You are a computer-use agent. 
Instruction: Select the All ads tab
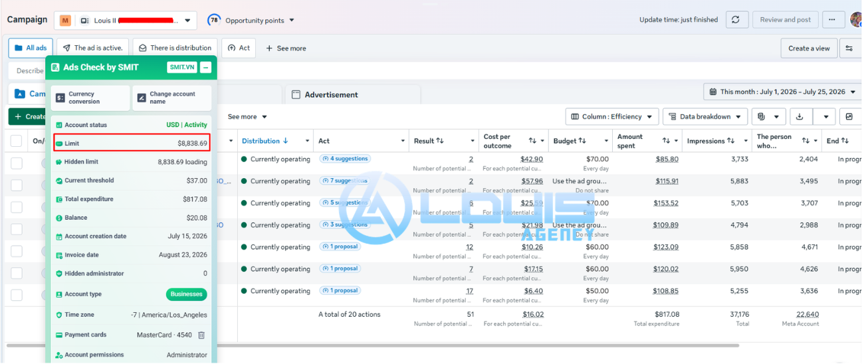point(31,48)
